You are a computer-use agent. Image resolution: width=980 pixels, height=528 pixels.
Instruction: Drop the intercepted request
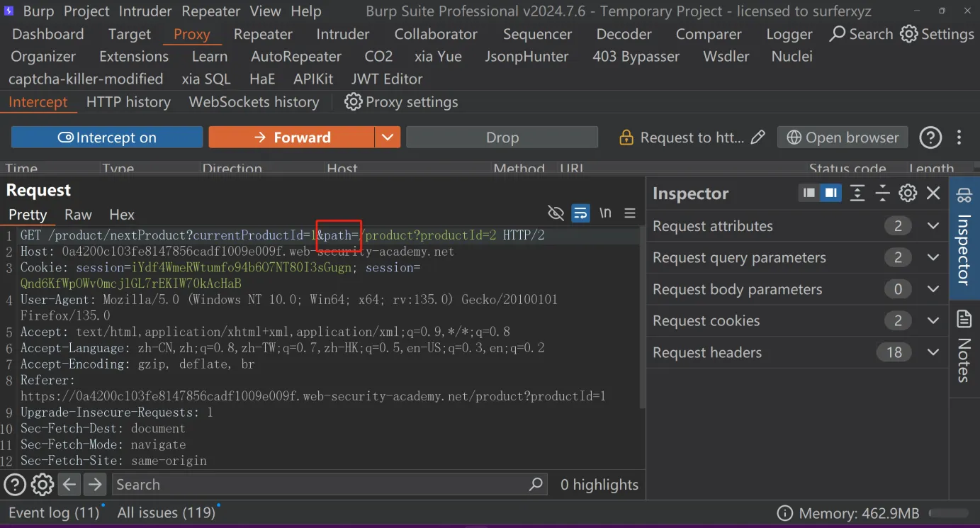point(502,137)
